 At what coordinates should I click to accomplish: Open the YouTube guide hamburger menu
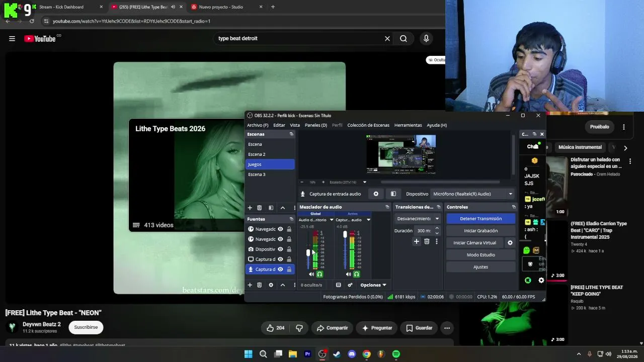12,39
